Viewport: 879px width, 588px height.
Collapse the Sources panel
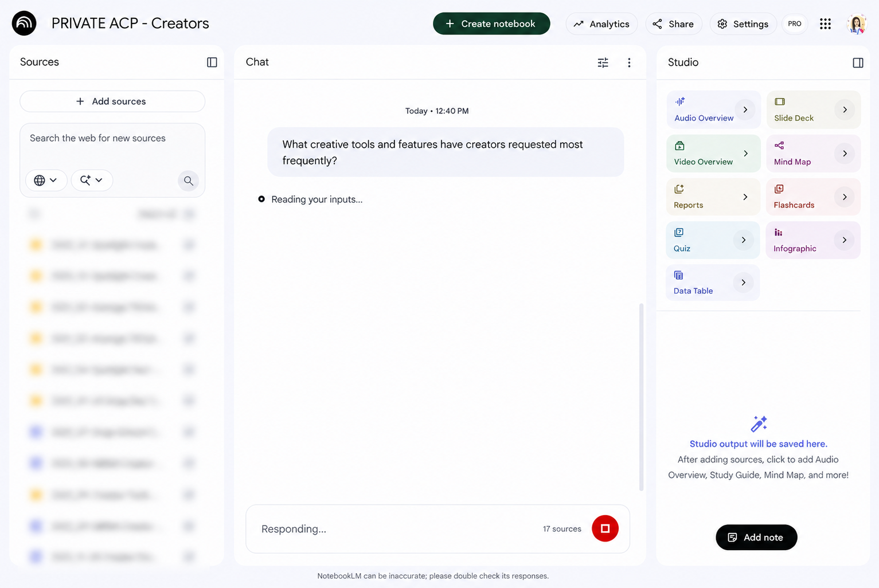coord(212,62)
